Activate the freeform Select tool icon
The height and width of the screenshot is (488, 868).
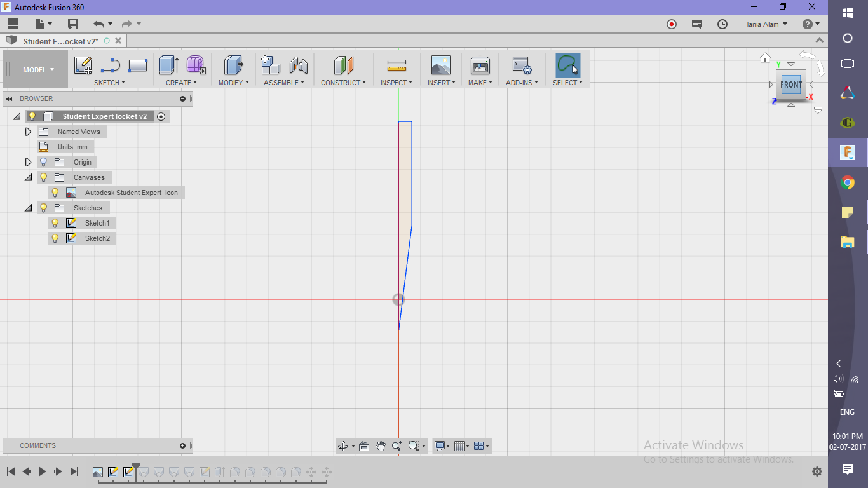point(567,65)
